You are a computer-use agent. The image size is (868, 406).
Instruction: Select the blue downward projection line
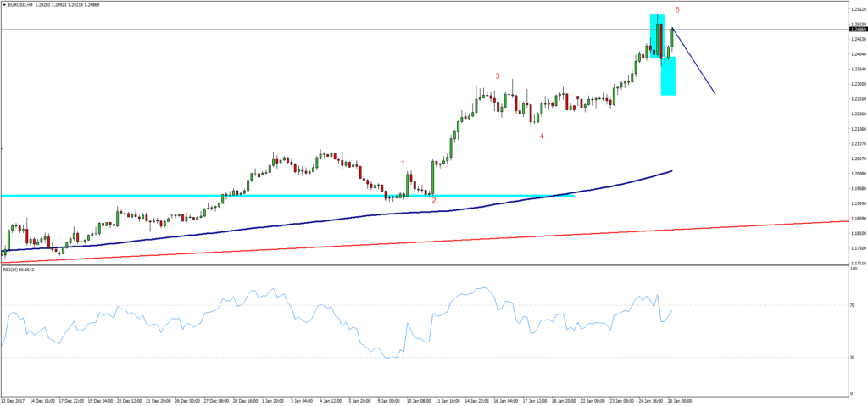pos(694,61)
